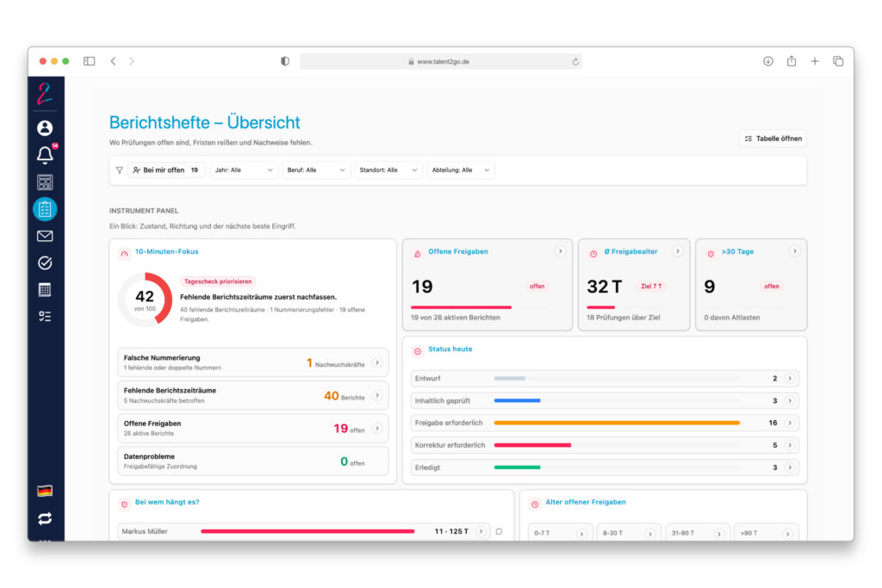Click 'Tabelle öffnen' button

tap(773, 139)
